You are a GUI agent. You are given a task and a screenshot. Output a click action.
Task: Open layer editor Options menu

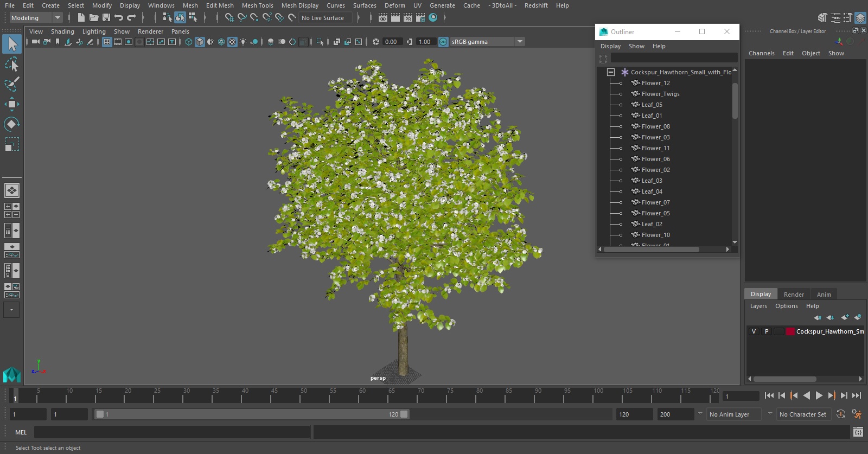click(x=787, y=306)
